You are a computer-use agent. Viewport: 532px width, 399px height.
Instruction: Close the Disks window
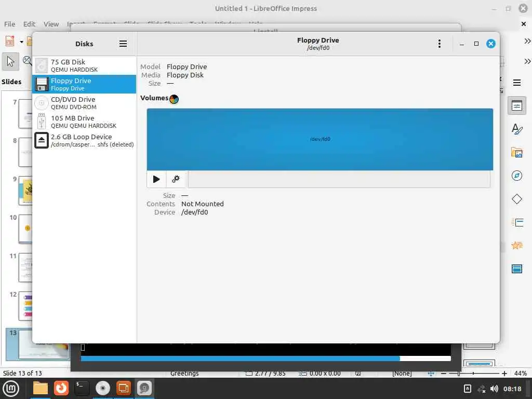pos(490,44)
